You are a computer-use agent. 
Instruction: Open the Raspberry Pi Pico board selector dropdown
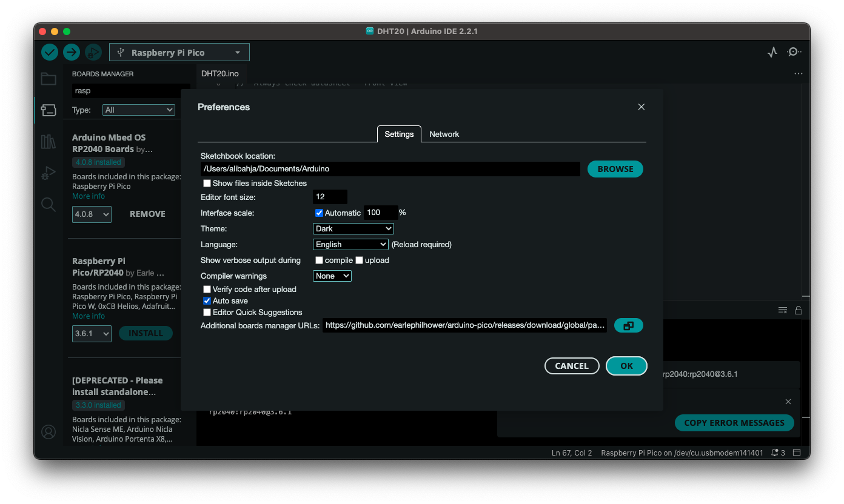pos(179,52)
